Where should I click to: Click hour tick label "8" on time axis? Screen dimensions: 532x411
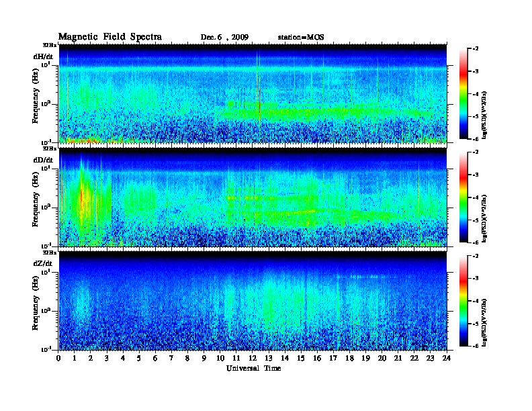[187, 358]
